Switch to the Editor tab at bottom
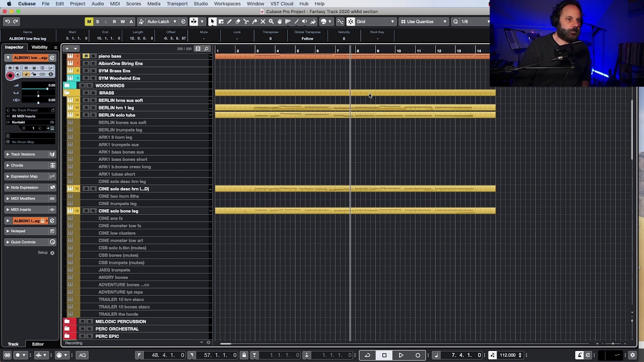This screenshot has width=644, height=362. coord(38,344)
